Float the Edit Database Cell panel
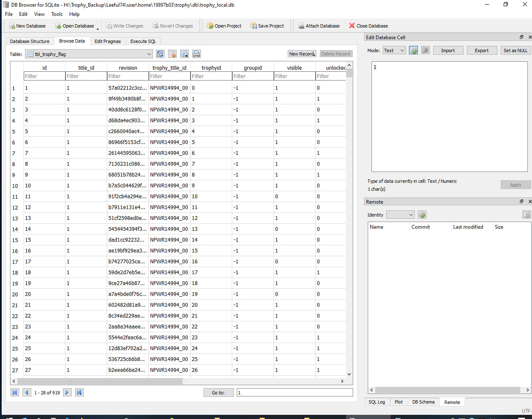532x419 pixels. tap(521, 37)
